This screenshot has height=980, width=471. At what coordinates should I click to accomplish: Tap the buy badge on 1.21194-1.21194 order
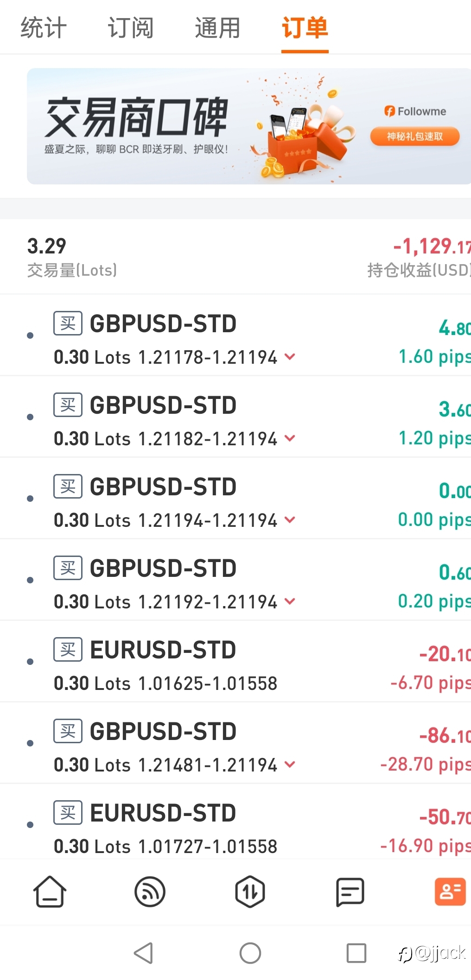(68, 486)
